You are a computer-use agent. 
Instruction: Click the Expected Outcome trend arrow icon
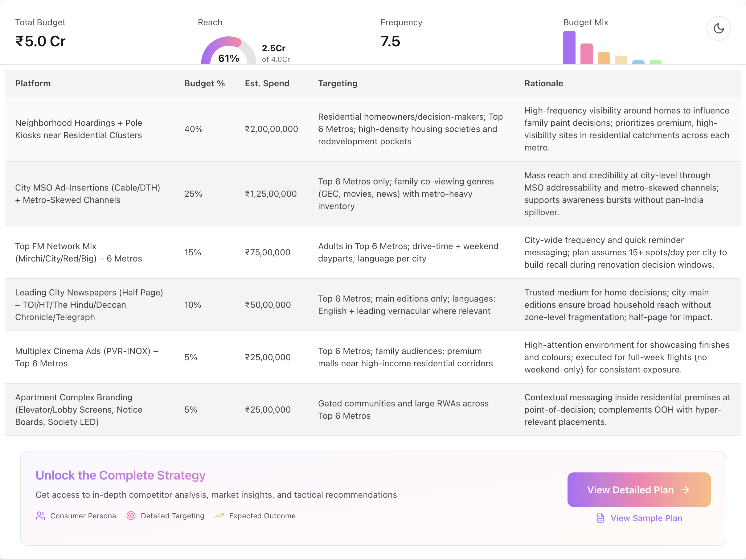pos(219,516)
